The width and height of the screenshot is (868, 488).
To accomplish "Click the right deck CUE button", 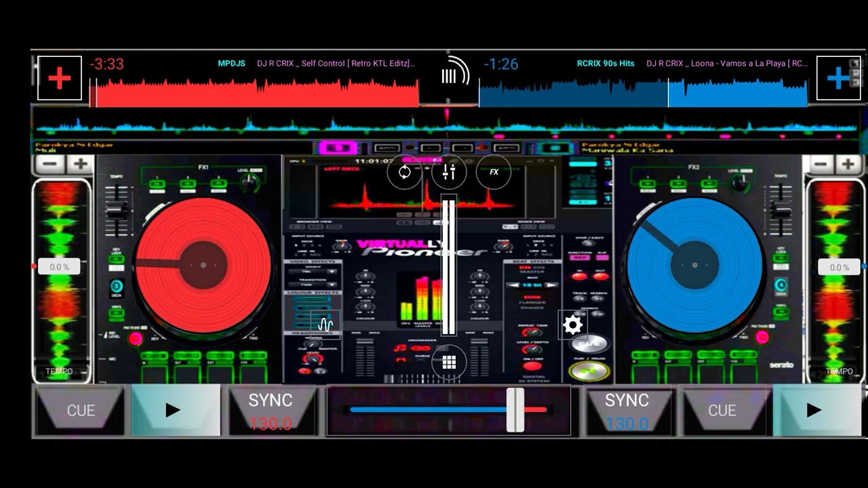I will [x=722, y=410].
